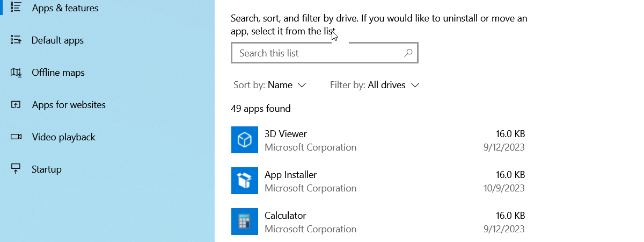Click the Video playback camera icon
Screen dimensions: 644x242
click(x=16, y=137)
